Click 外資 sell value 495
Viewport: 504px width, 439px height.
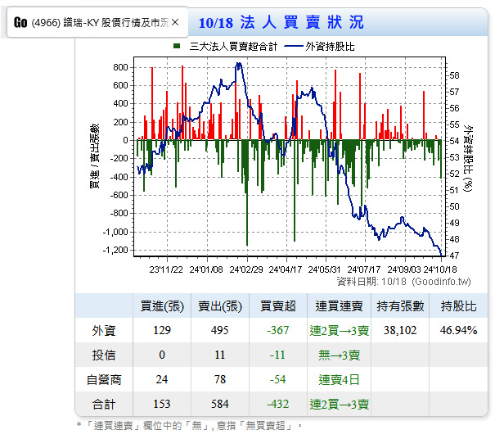(x=220, y=330)
